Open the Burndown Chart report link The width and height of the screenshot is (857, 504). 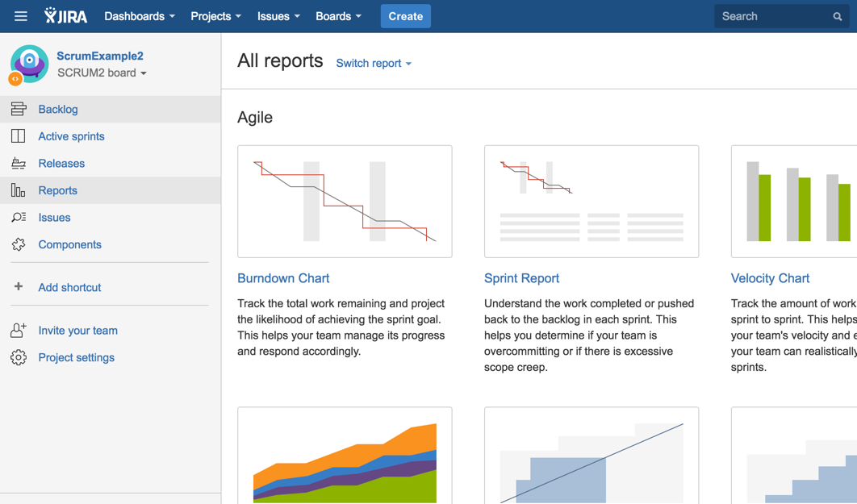(283, 278)
